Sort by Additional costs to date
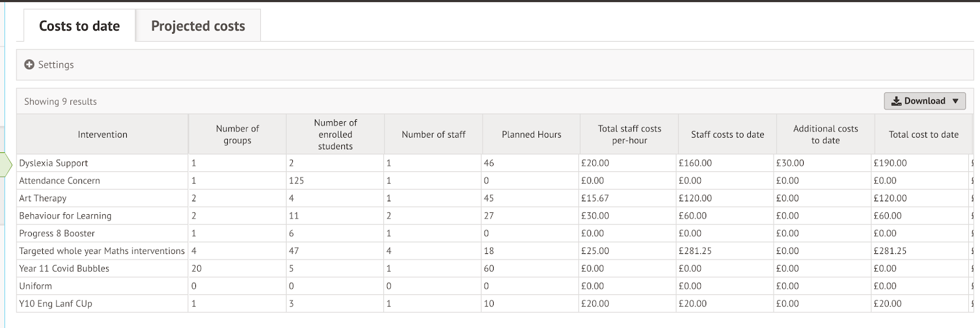 [x=825, y=134]
